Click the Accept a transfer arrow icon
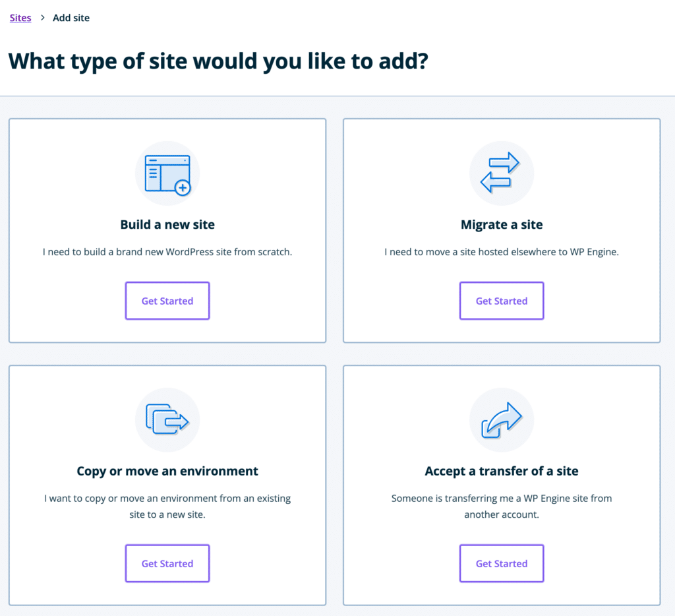 [501, 420]
